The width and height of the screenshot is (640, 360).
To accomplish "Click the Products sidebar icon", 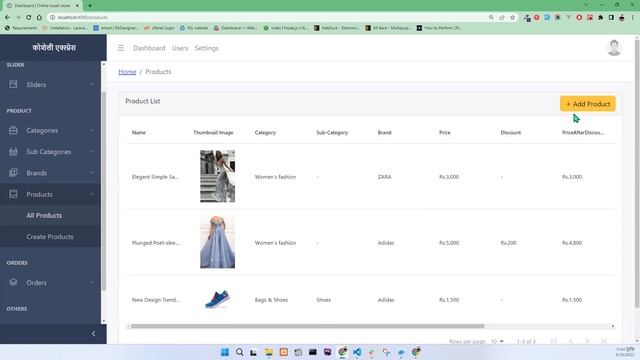I will [x=13, y=194].
